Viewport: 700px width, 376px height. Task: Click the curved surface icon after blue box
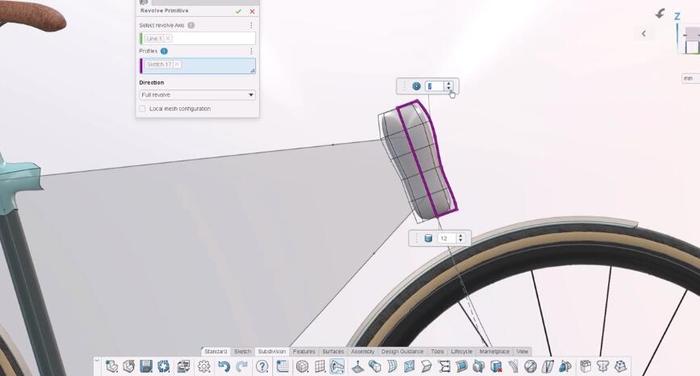tap(392, 367)
